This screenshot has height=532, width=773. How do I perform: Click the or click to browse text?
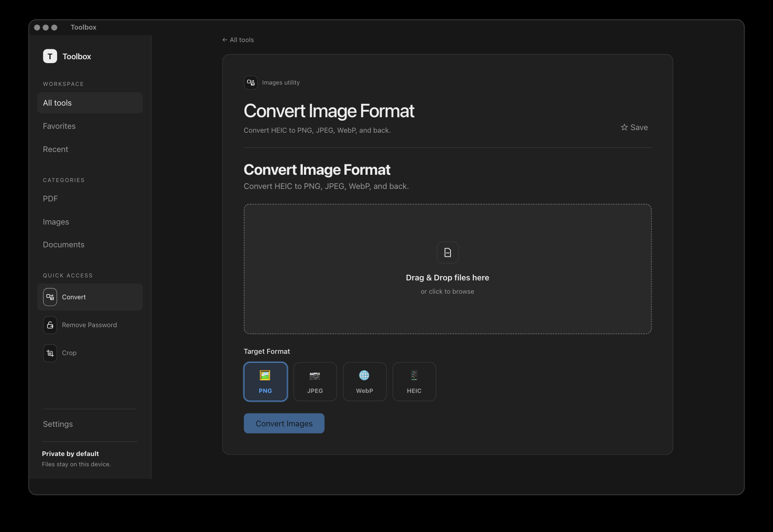pos(447,292)
